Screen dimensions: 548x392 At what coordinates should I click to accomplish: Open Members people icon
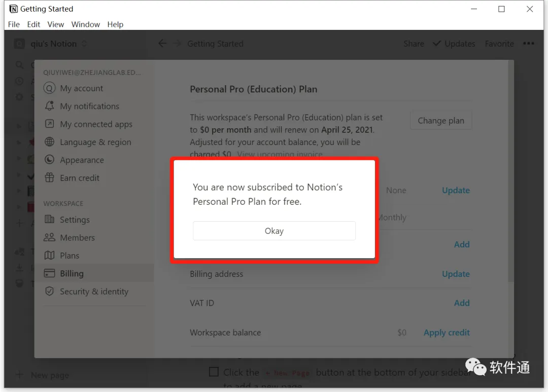pos(50,237)
